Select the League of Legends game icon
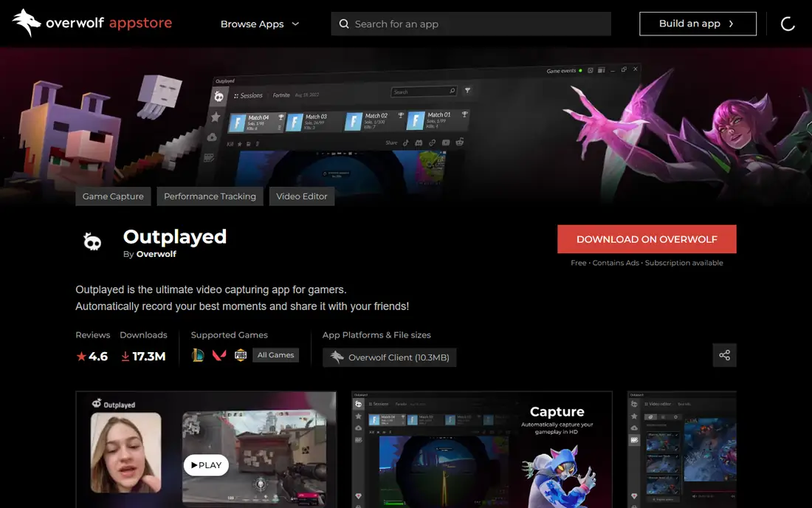812x508 pixels. point(198,355)
